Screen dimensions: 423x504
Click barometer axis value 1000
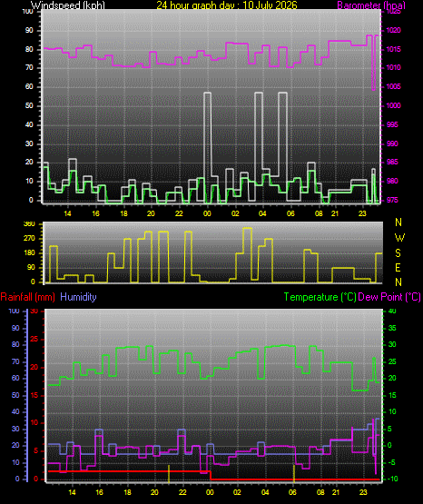(x=393, y=105)
